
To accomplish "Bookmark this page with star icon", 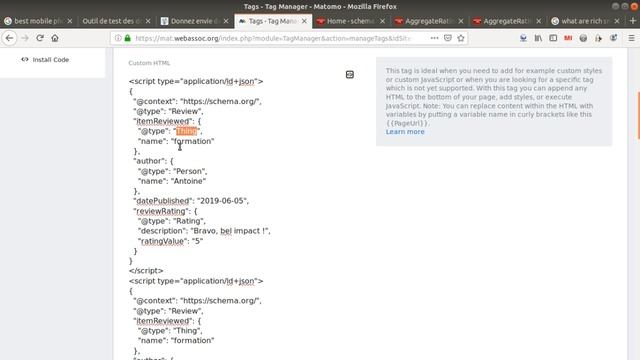I will pos(461,38).
